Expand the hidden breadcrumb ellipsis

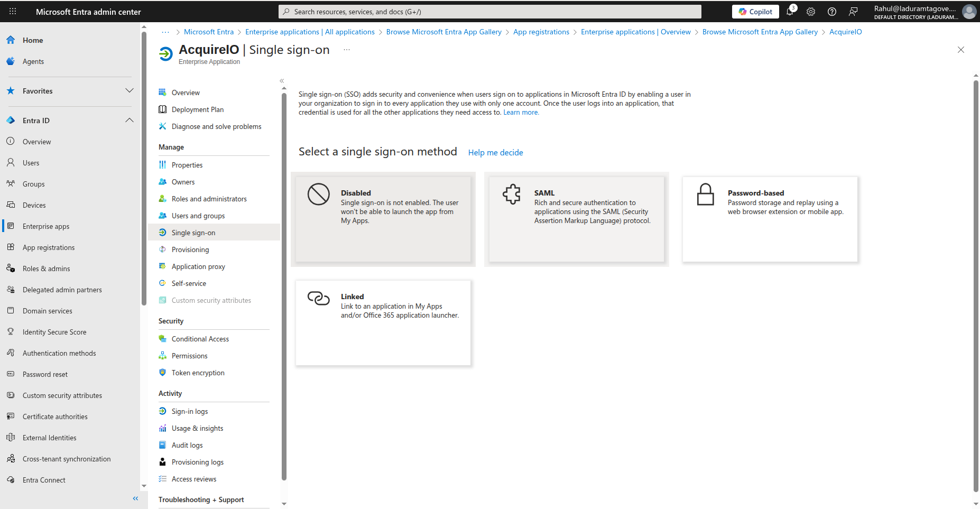(x=165, y=32)
